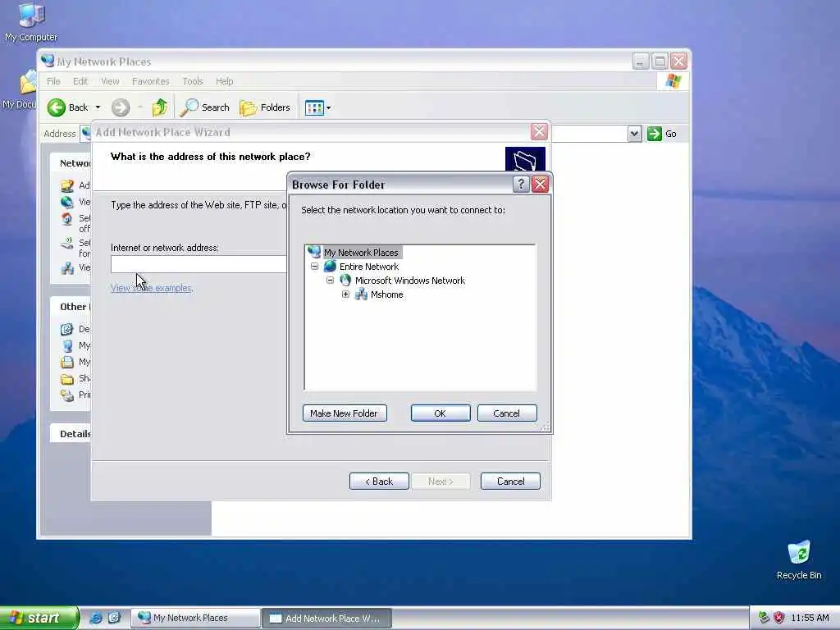Click Set up home network task icon
The width and height of the screenshot is (840, 630).
67,218
